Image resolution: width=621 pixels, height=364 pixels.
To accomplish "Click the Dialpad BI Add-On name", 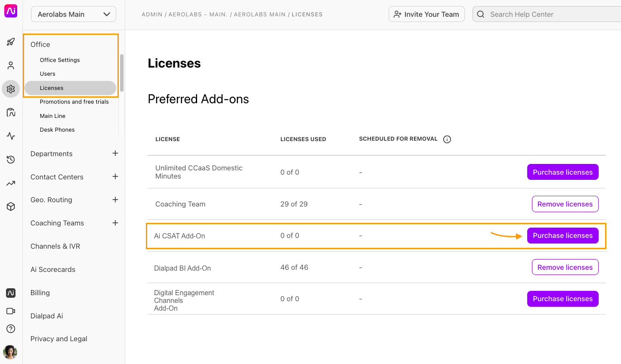I will click(182, 268).
